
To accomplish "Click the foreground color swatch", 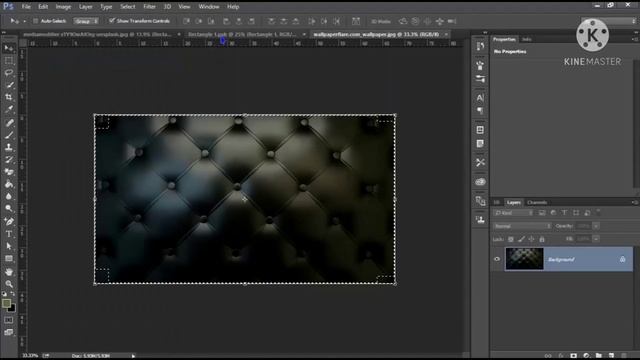I will [6, 303].
